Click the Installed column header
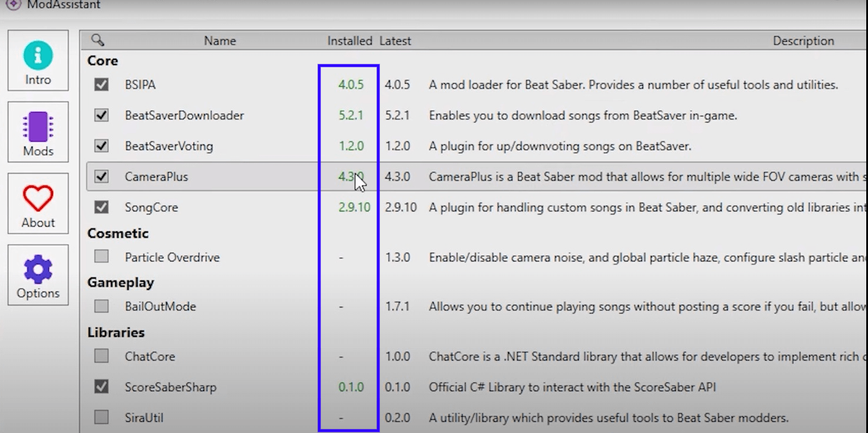The height and width of the screenshot is (433, 868). [350, 41]
